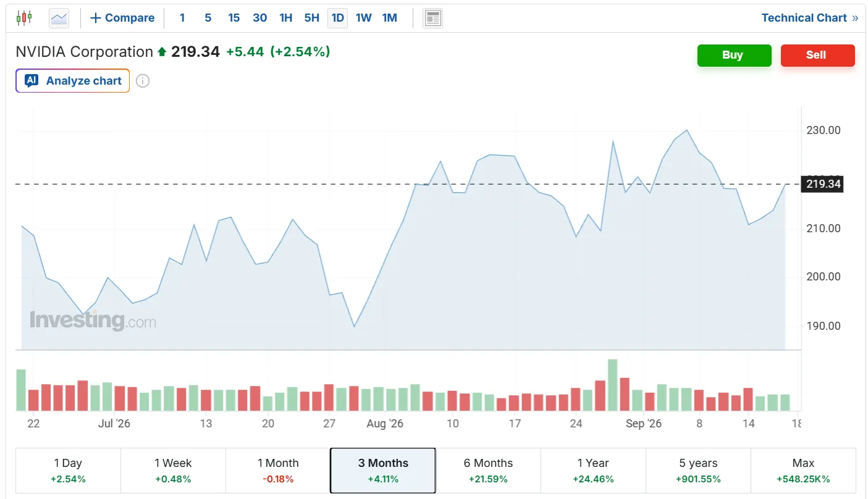
Task: Switch to 5 years range
Action: (698, 471)
